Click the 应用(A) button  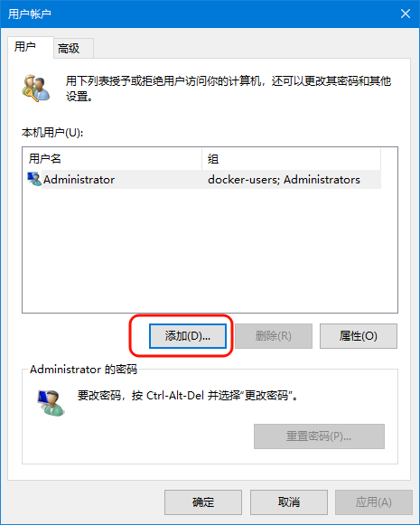tap(374, 502)
